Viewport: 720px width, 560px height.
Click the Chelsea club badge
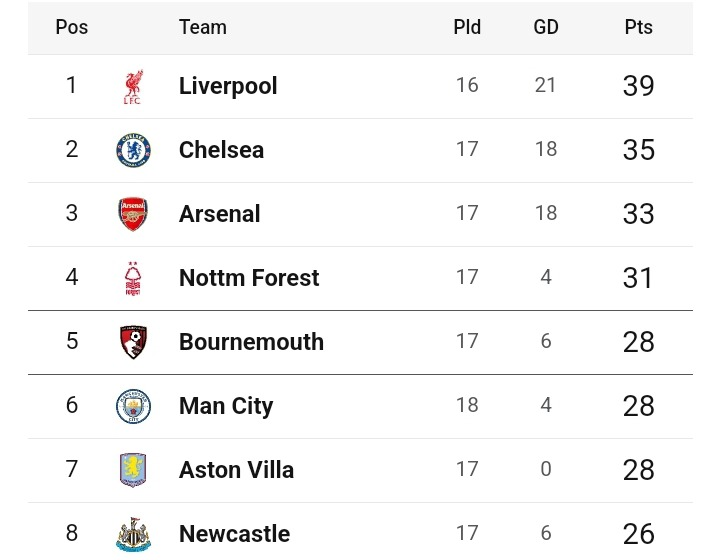[133, 150]
